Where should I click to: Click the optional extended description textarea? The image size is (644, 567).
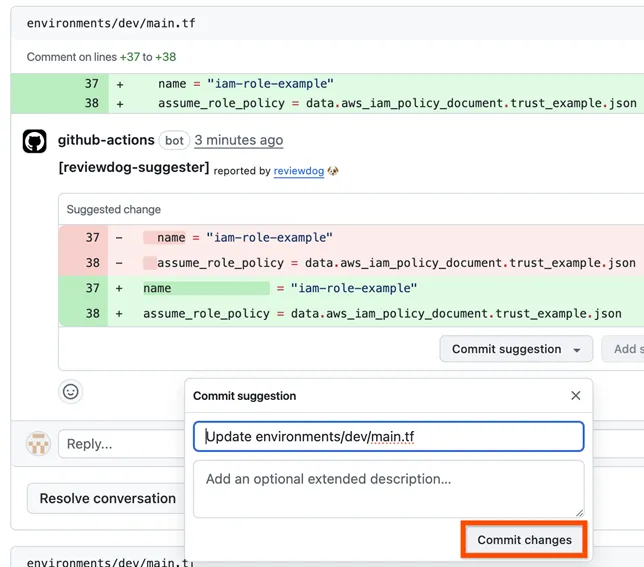[x=388, y=489]
